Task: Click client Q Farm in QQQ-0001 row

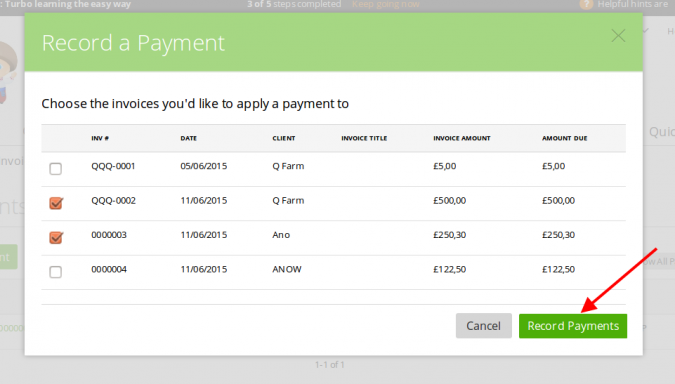Action: click(x=288, y=166)
